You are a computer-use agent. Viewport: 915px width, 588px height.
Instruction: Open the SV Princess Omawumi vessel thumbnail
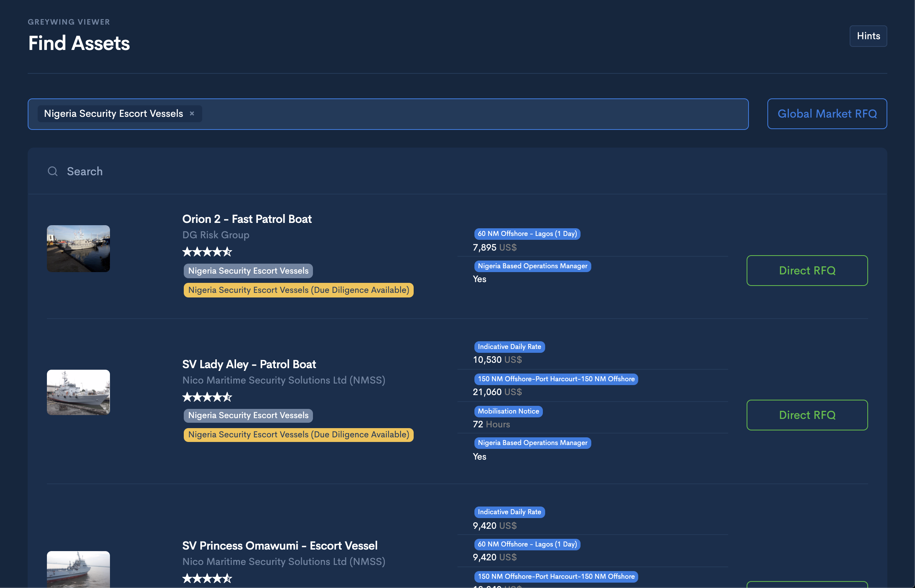click(78, 570)
